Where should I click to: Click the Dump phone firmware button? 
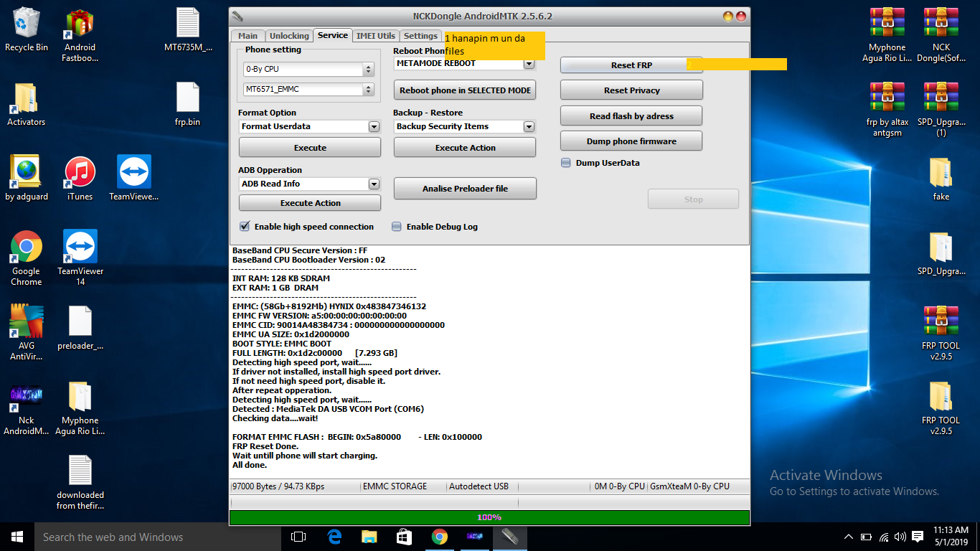pos(631,141)
